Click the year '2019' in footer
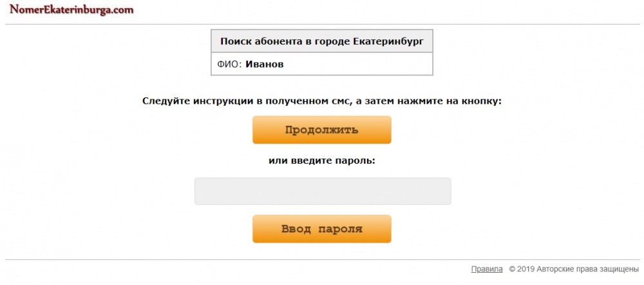 click(527, 270)
